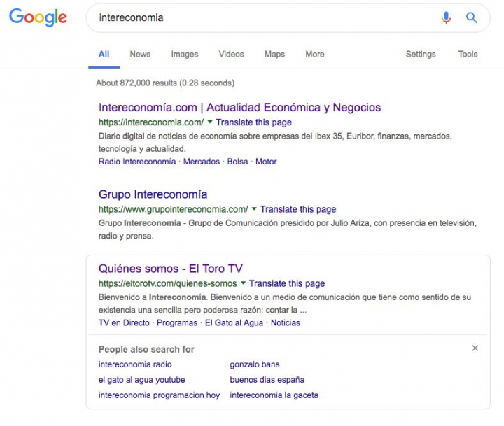Switch to the Images tab
This screenshot has width=504, height=426.
pyautogui.click(x=184, y=54)
